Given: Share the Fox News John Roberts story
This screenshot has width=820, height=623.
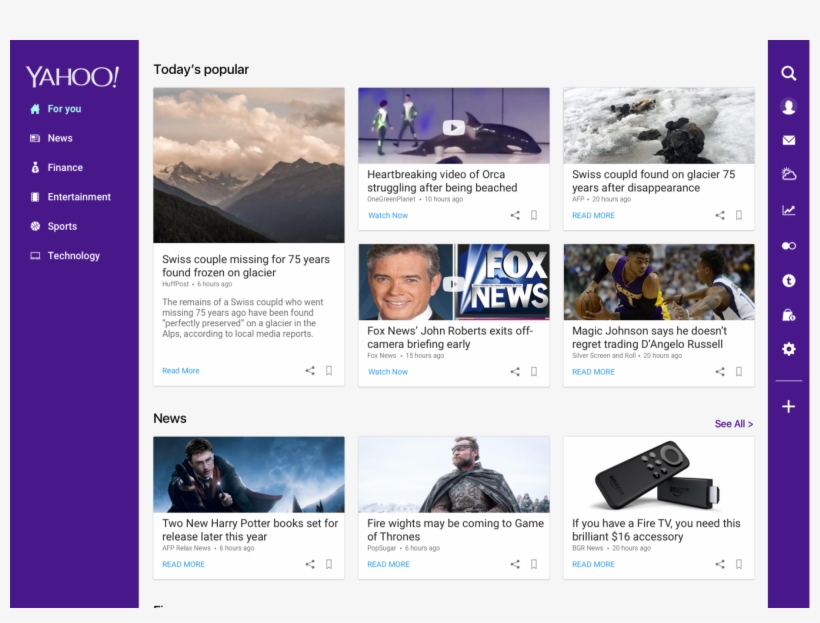Looking at the screenshot, I should click(515, 371).
